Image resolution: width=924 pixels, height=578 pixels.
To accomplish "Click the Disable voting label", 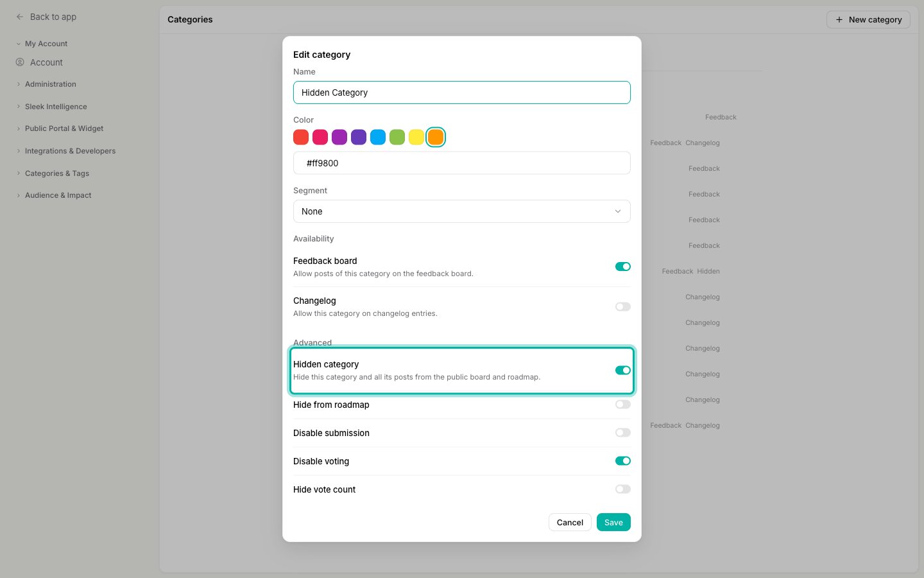I will (321, 461).
